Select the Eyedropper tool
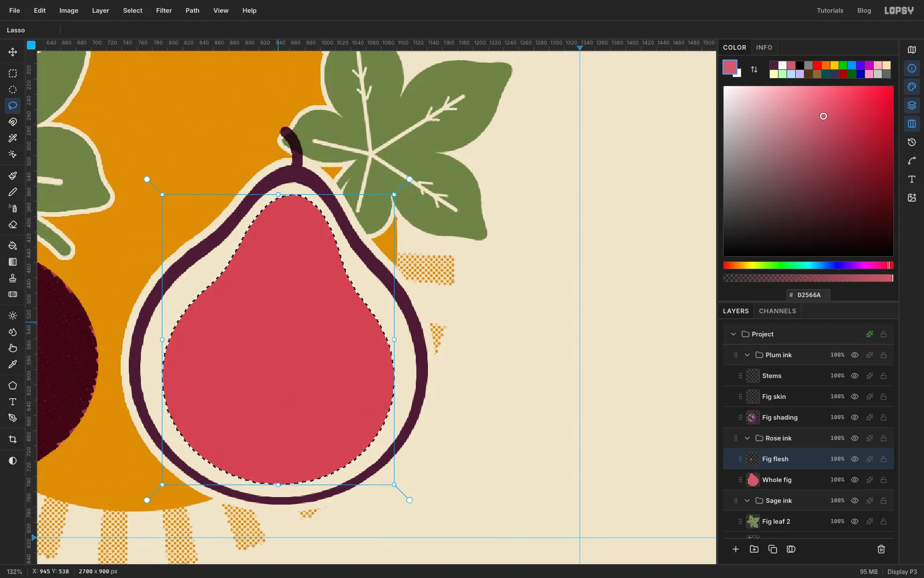 tap(13, 364)
